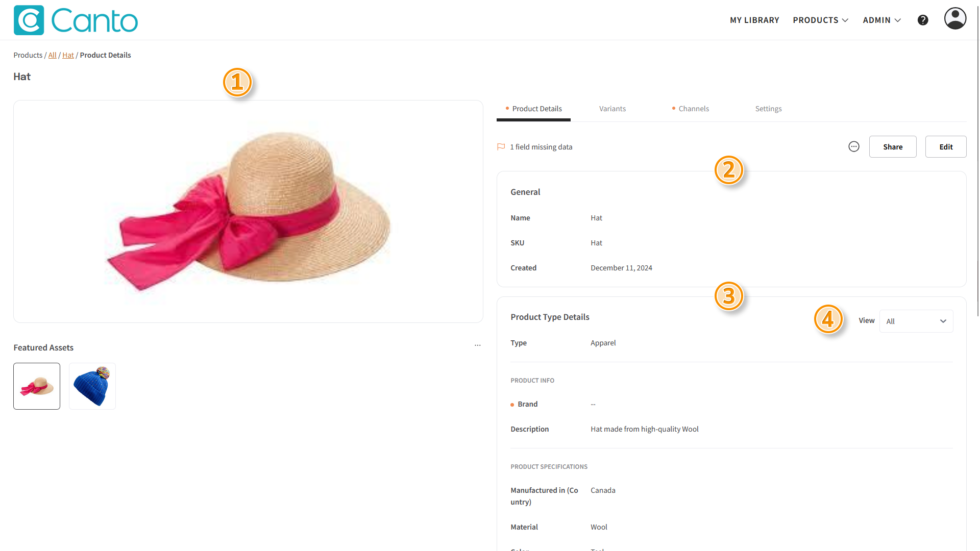
Task: Open Featured Assets ellipsis menu
Action: coord(478,345)
